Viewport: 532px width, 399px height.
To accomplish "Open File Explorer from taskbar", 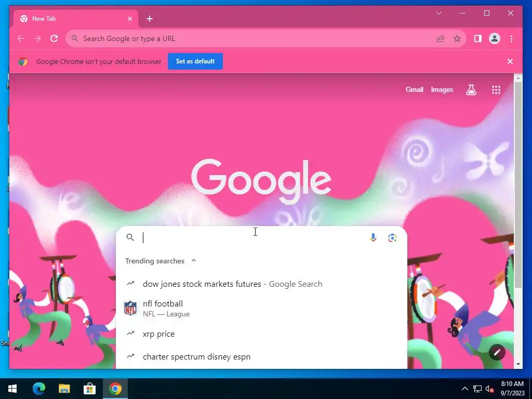I will pos(64,389).
